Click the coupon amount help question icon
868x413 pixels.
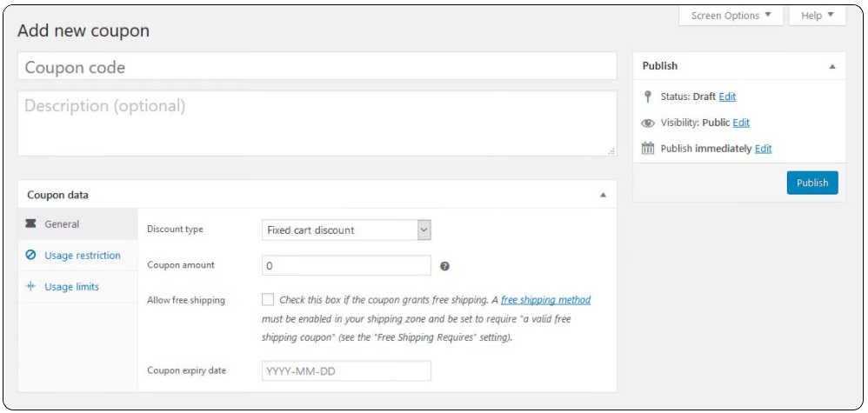(x=445, y=266)
